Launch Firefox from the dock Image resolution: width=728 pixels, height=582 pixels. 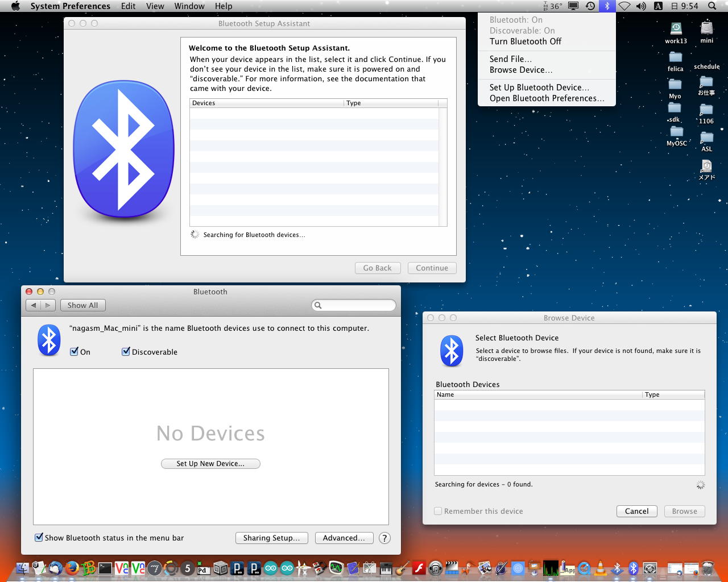coord(72,568)
